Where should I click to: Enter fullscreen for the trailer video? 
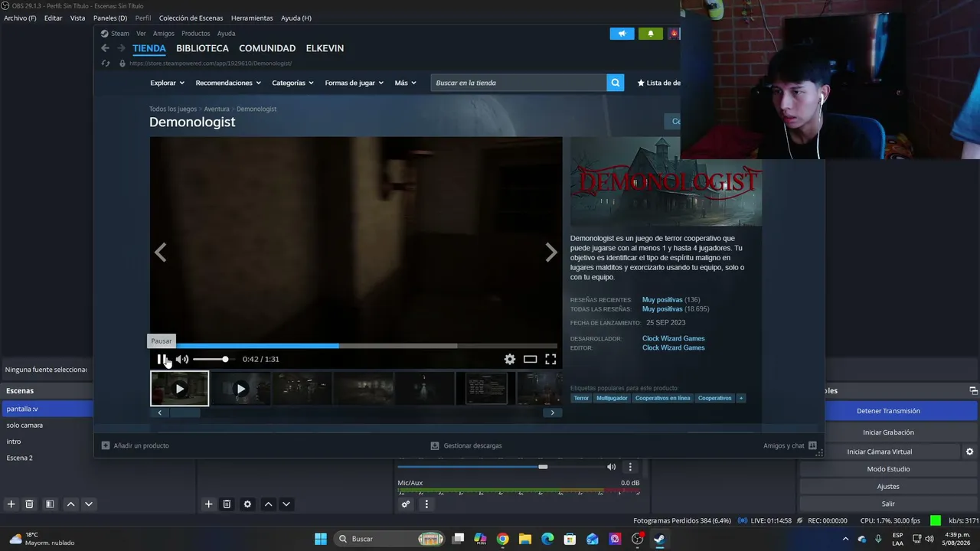point(550,359)
